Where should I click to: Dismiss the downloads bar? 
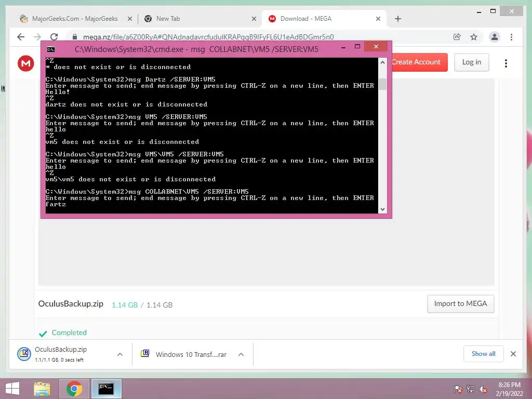(x=513, y=354)
